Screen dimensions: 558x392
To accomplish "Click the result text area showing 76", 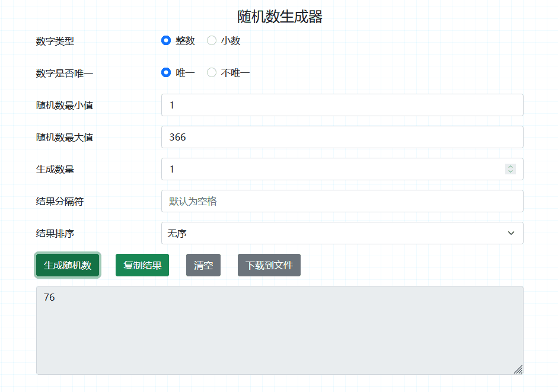I will coord(280,330).
